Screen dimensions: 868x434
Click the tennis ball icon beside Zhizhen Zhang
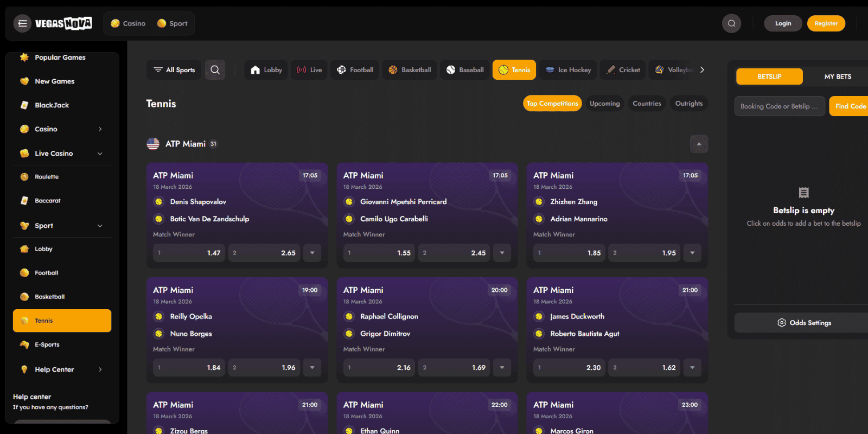[539, 202]
